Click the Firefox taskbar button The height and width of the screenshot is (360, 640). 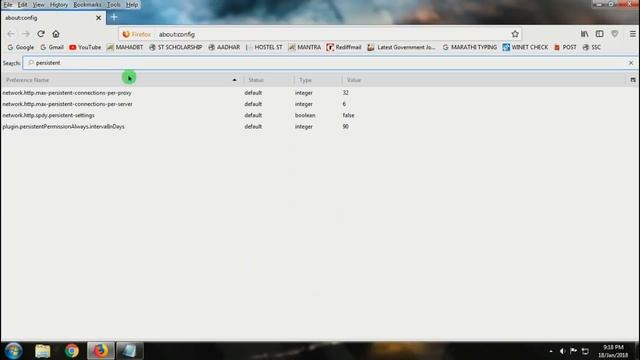(101, 351)
